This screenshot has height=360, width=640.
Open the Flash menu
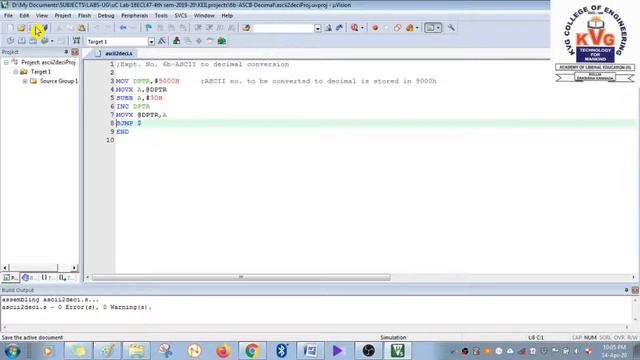pyautogui.click(x=84, y=16)
